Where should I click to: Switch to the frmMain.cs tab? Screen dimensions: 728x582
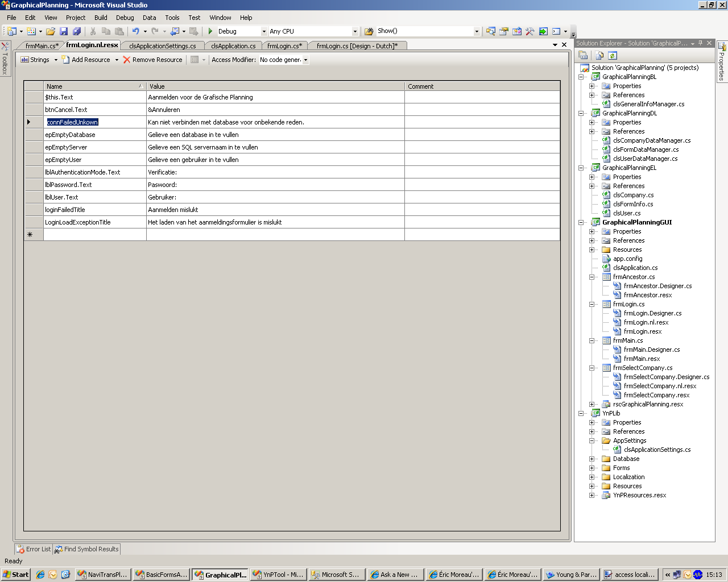tap(43, 44)
